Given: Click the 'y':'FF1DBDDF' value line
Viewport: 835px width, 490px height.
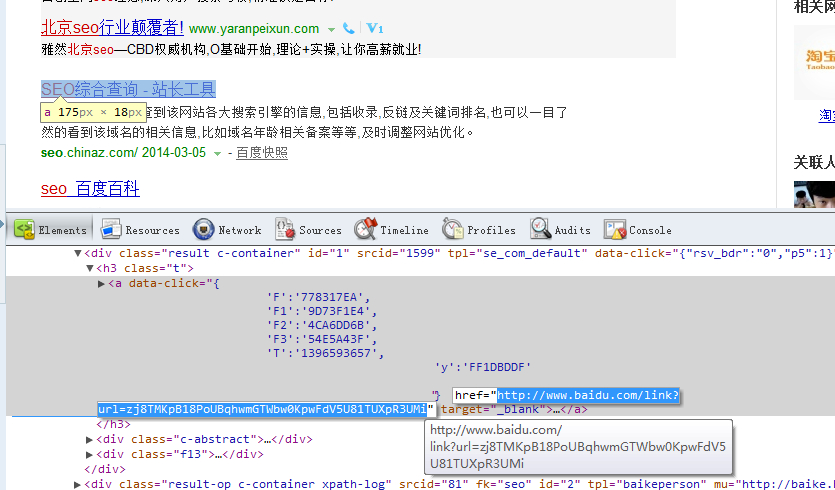Looking at the screenshot, I should pos(483,367).
